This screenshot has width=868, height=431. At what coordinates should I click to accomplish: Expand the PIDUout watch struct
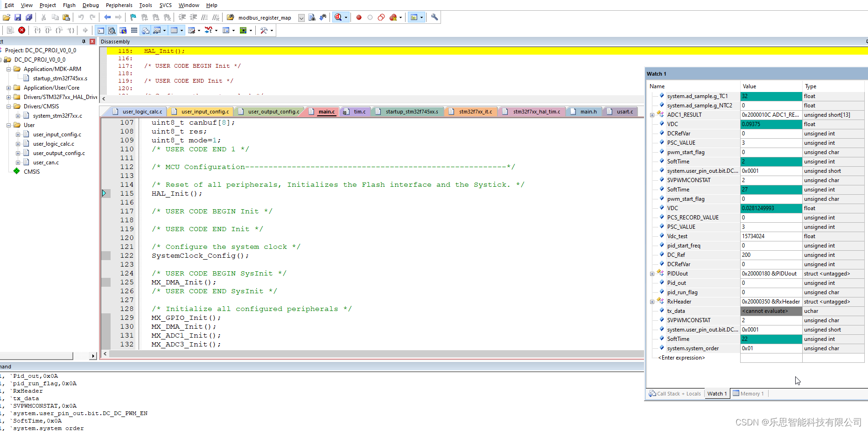(x=652, y=274)
